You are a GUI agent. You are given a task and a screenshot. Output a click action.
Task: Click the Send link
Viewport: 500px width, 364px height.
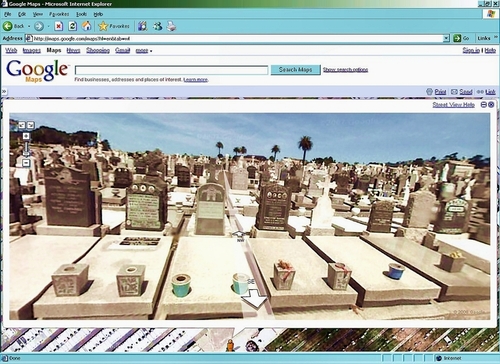pyautogui.click(x=466, y=92)
